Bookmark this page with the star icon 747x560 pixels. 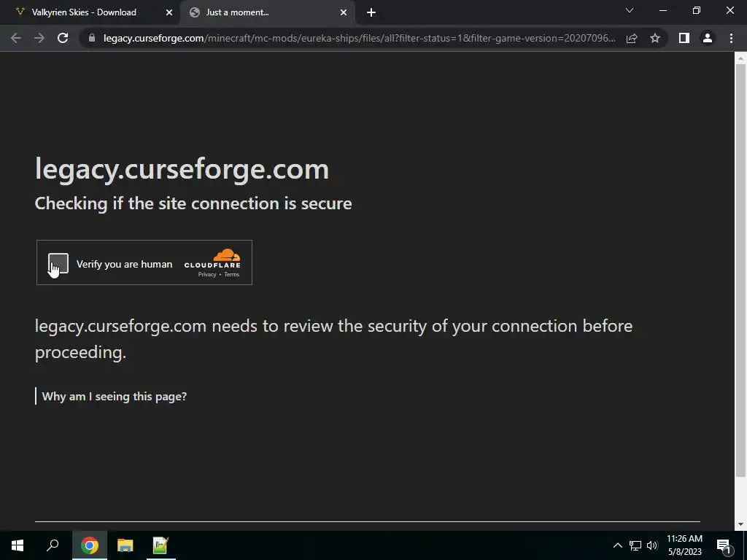point(655,38)
